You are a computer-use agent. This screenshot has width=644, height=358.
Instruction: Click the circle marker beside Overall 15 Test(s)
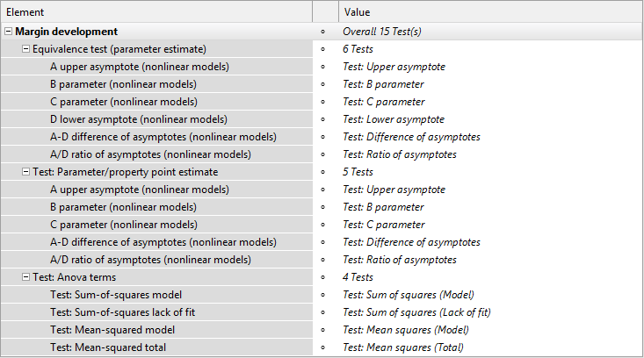click(x=322, y=32)
